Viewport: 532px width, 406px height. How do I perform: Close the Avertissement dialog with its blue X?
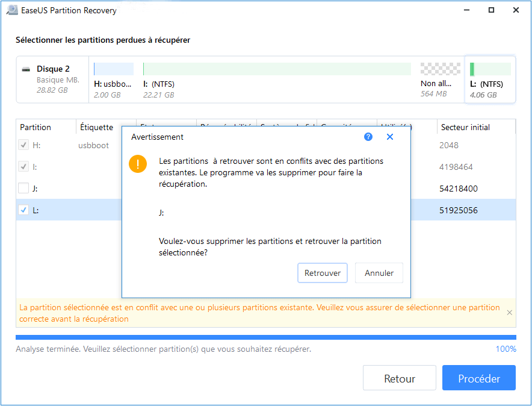click(x=390, y=137)
